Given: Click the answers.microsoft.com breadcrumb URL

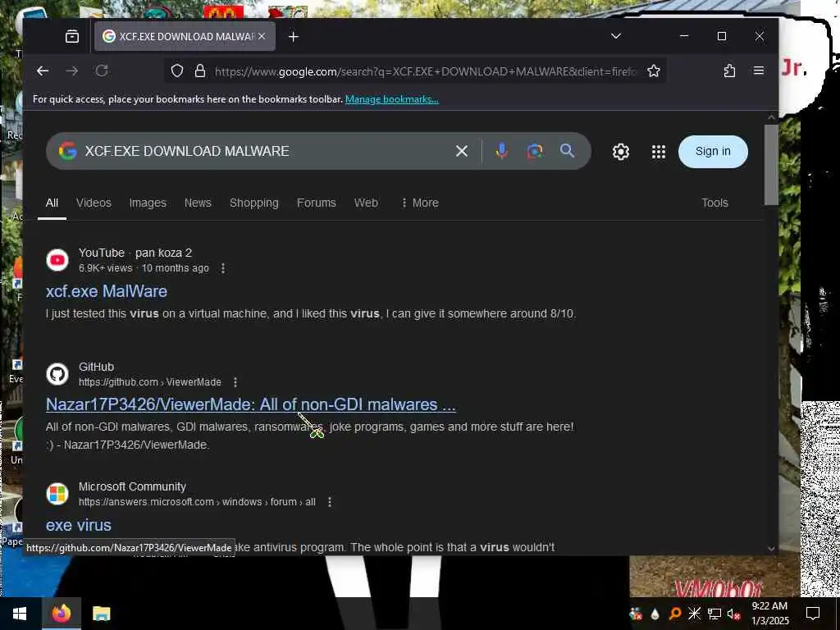Looking at the screenshot, I should 197,503.
